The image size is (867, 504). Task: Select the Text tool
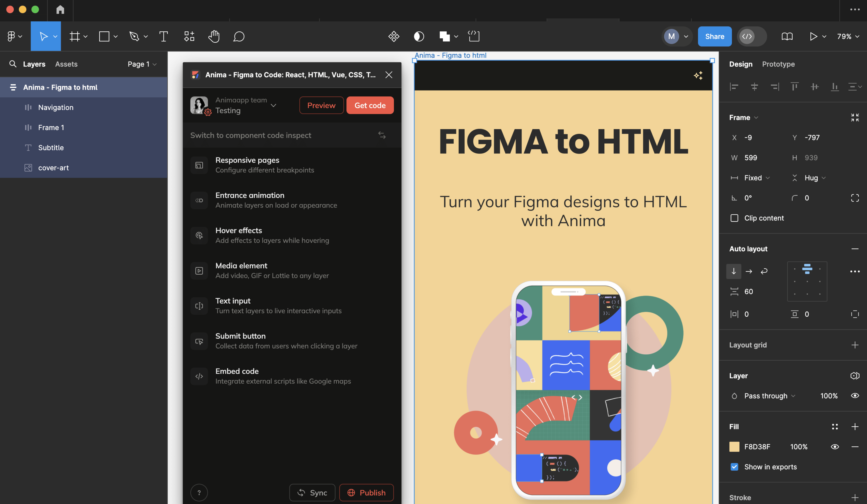(x=163, y=36)
